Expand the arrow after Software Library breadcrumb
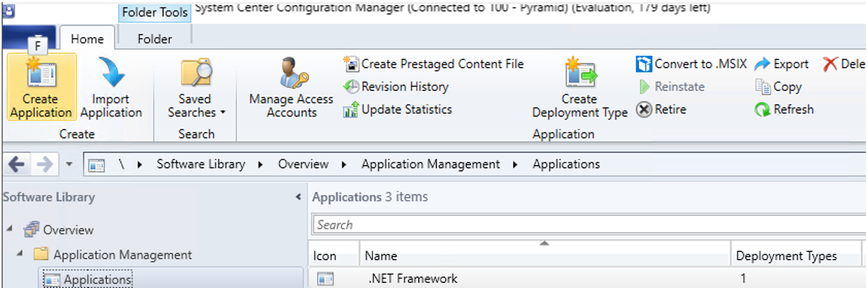868x288 pixels. click(x=260, y=165)
